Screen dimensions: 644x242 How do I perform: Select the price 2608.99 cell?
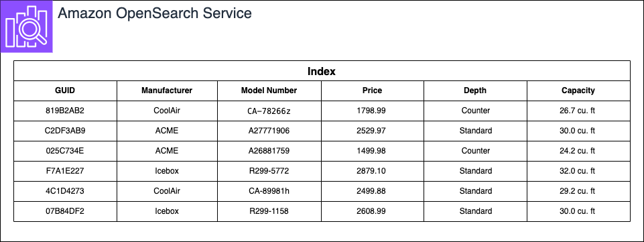point(372,211)
